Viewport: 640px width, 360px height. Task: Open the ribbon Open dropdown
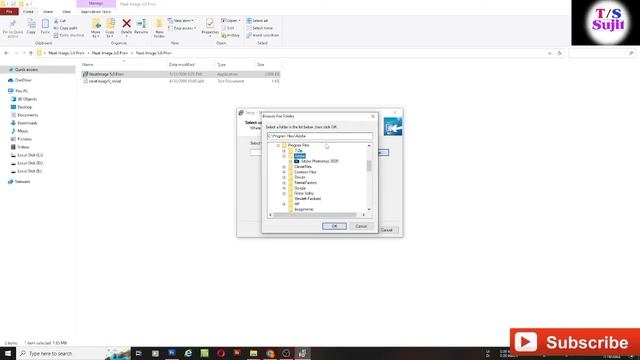[x=231, y=20]
